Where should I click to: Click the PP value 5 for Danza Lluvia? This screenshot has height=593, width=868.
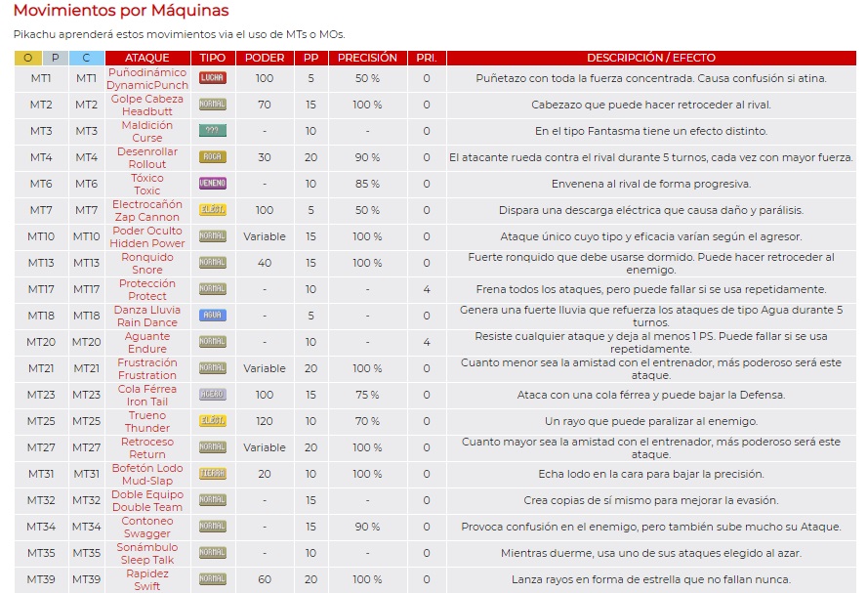pos(311,316)
